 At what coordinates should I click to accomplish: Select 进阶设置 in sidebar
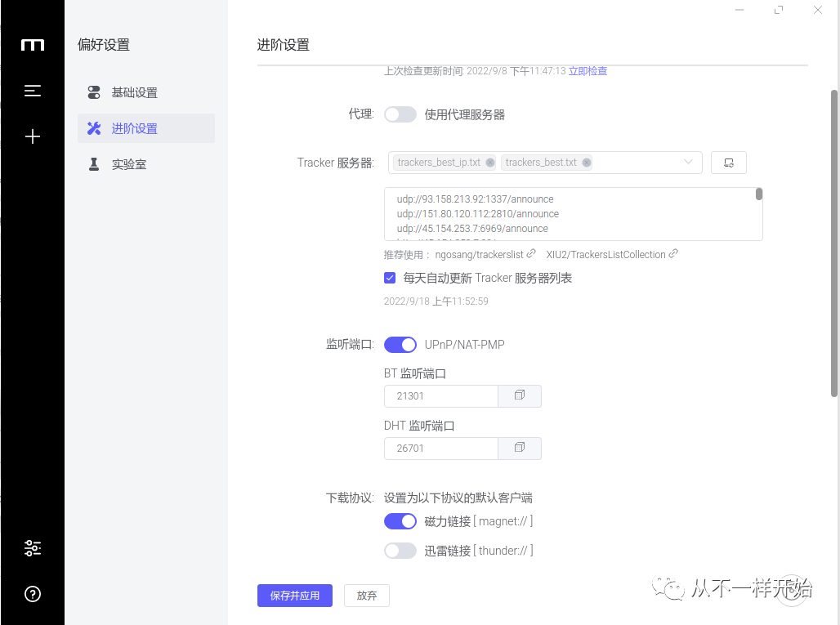point(146,128)
